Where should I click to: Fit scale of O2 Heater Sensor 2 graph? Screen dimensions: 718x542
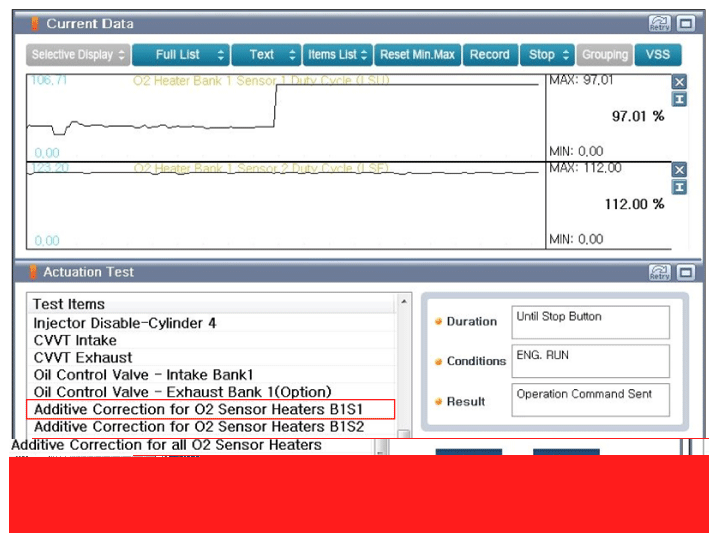click(679, 187)
